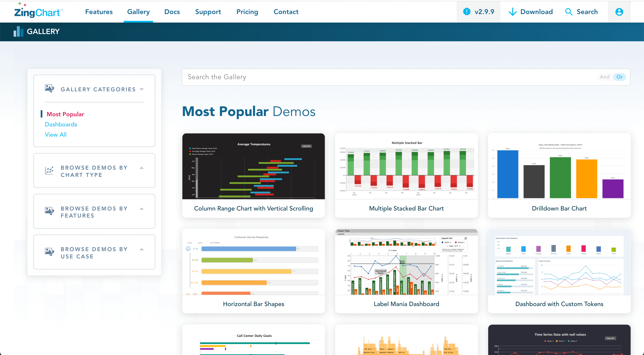
Task: Open the View All category link
Action: click(x=56, y=135)
